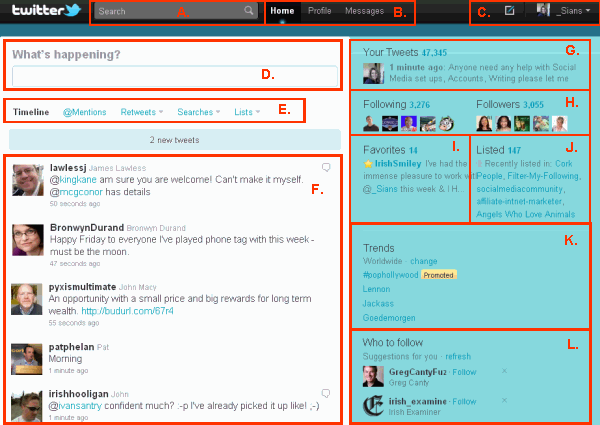Open the Jackass trend
Image resolution: width=600 pixels, height=425 pixels.
(x=378, y=304)
